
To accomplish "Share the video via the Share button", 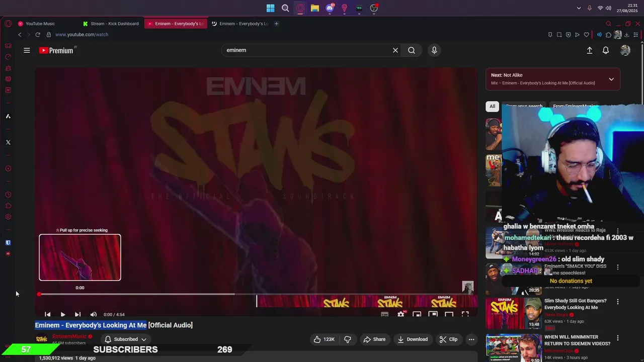I will (374, 339).
